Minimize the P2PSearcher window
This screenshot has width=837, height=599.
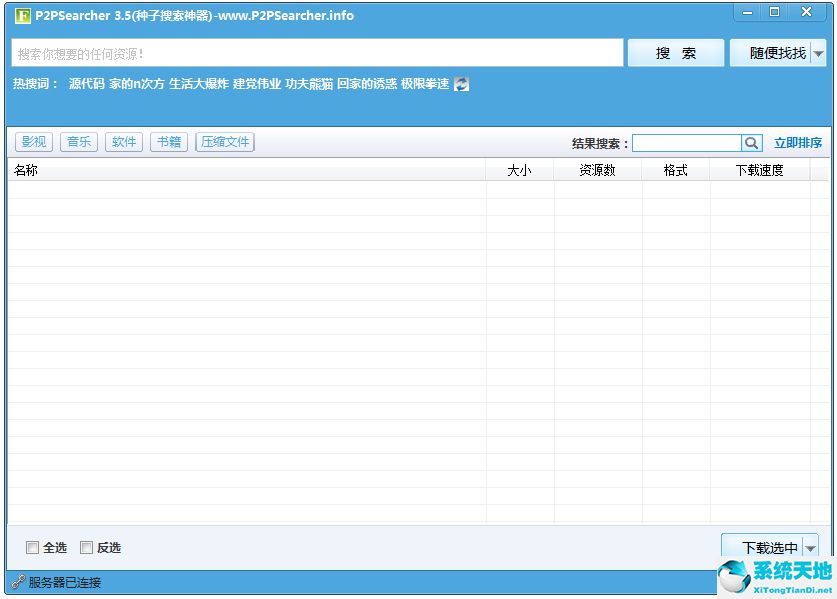coord(747,12)
